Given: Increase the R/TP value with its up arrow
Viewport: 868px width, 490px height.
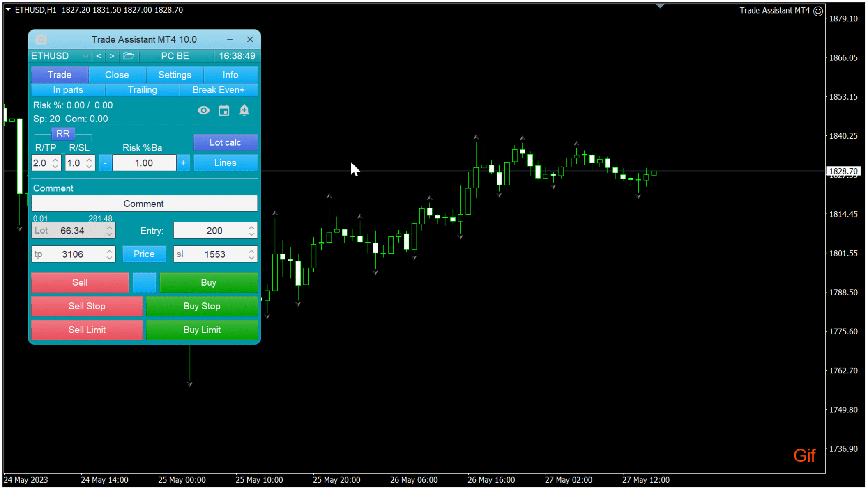Looking at the screenshot, I should pyautogui.click(x=55, y=160).
